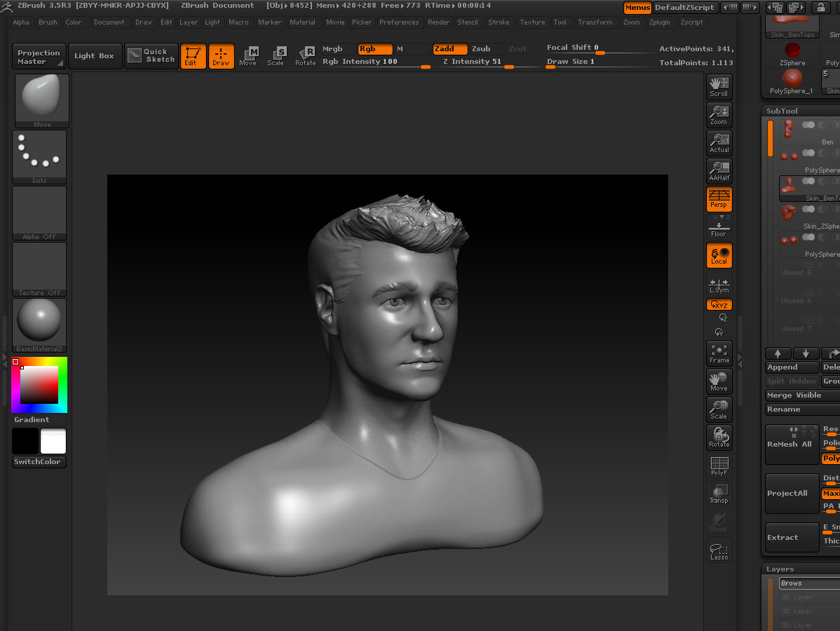Open the Preferences menu
Image resolution: width=840 pixels, height=631 pixels.
(399, 22)
